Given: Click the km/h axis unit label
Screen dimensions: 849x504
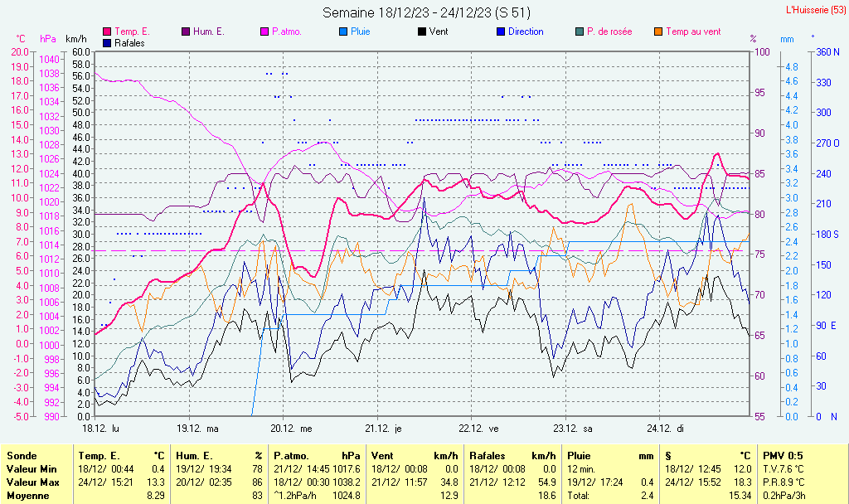Looking at the screenshot, I should pyautogui.click(x=75, y=39).
